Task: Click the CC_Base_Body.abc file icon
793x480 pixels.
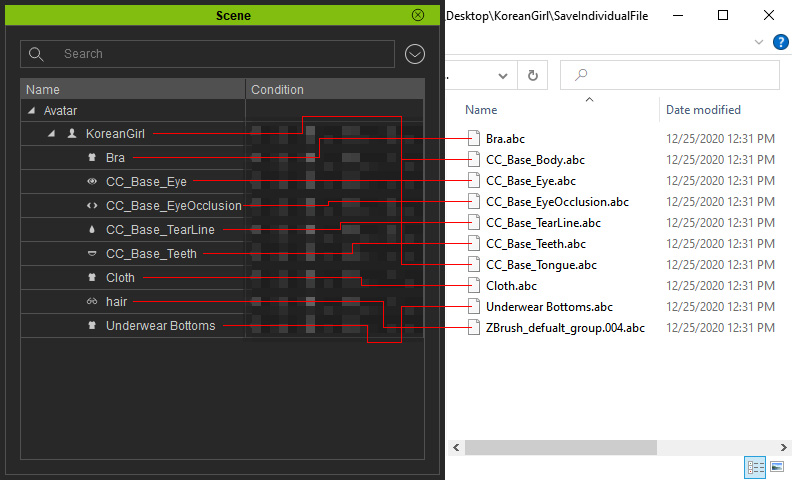Action: [474, 159]
